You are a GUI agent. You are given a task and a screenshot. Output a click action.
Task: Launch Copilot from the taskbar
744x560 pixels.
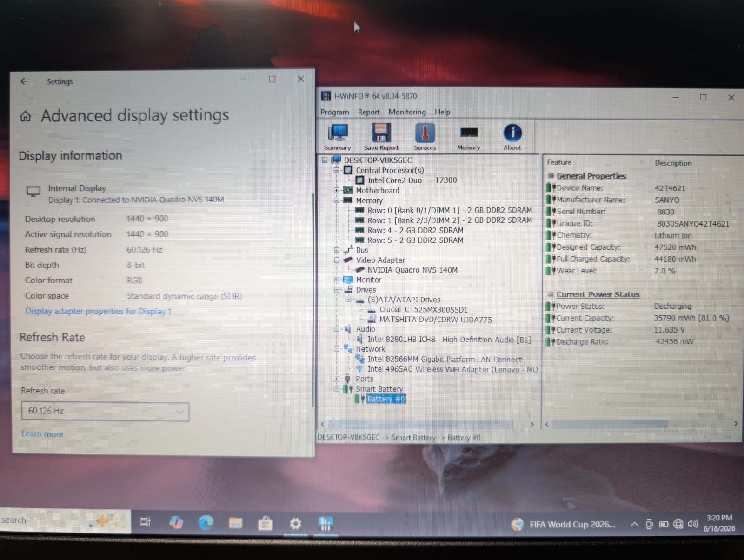tap(176, 522)
